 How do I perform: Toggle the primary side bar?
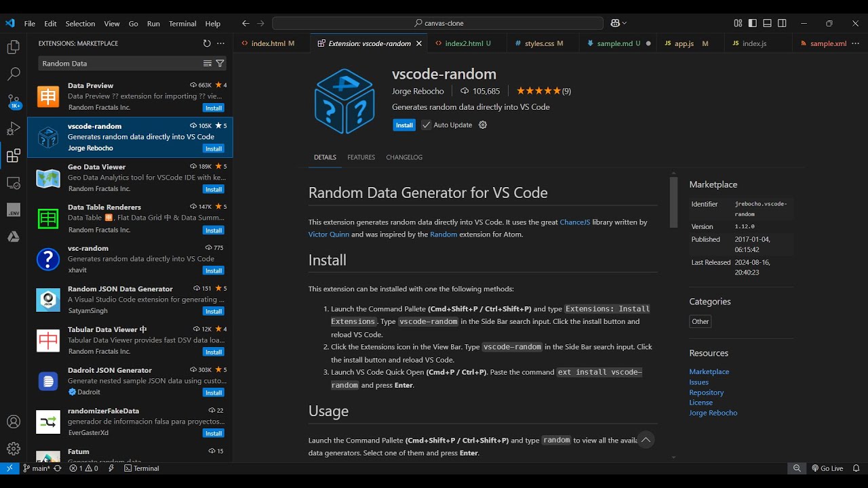753,23
